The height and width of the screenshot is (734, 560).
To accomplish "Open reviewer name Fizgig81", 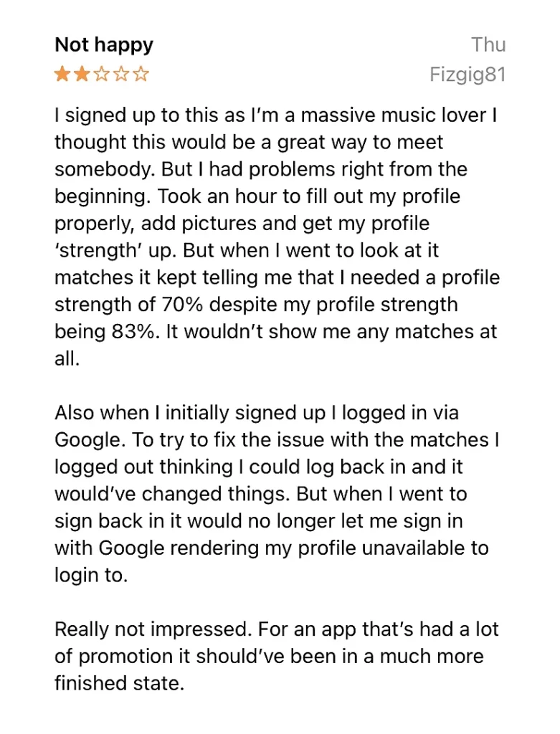I will (468, 75).
